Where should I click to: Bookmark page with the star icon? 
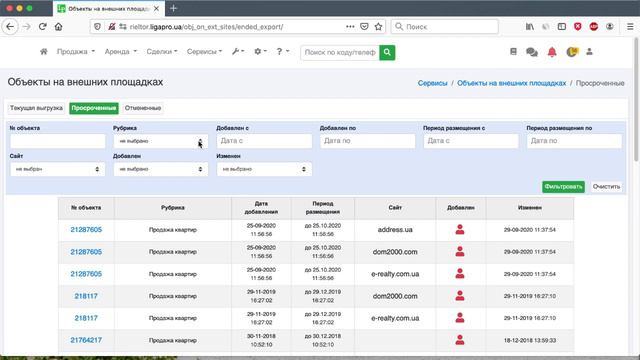(x=378, y=27)
